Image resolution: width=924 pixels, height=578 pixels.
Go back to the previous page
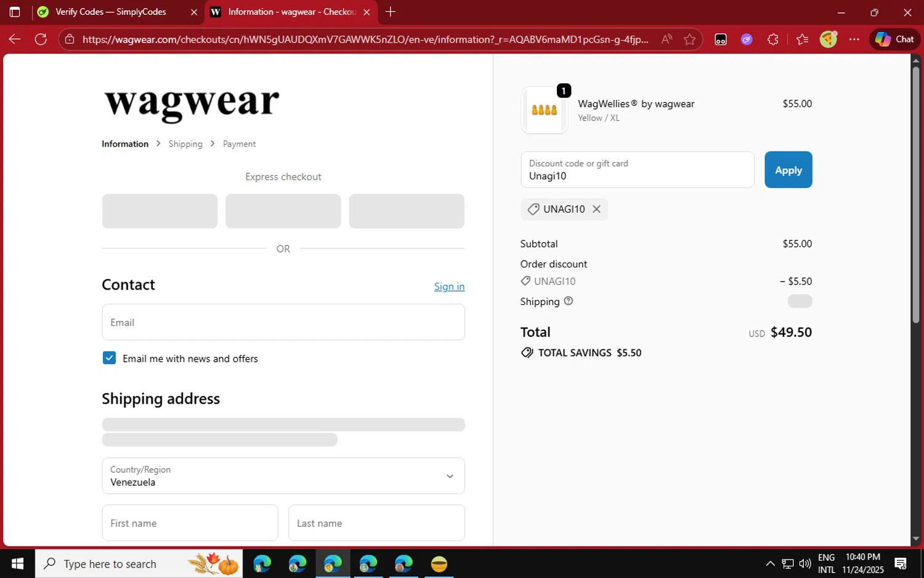[15, 39]
